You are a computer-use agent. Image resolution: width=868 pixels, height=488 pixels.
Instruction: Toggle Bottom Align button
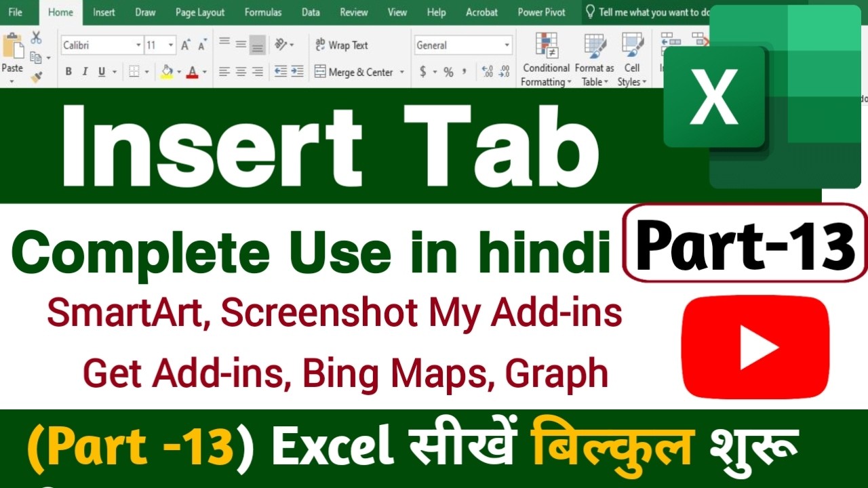tap(257, 45)
